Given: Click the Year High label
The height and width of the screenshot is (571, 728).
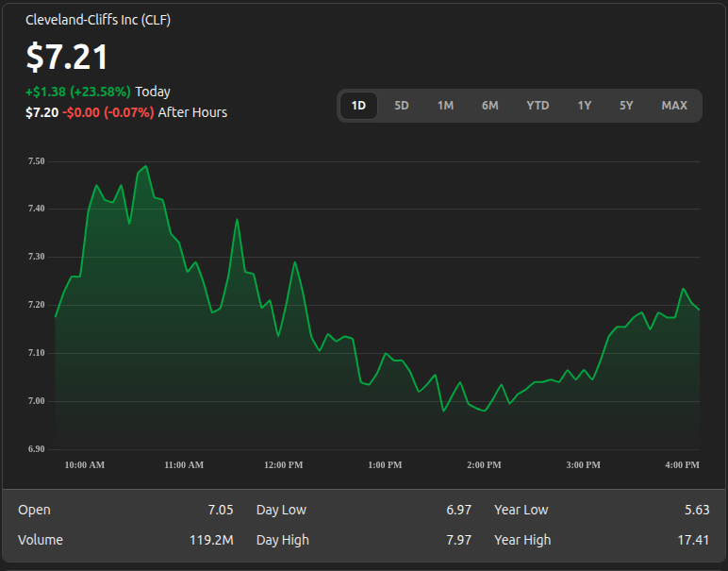Looking at the screenshot, I should click(522, 540).
